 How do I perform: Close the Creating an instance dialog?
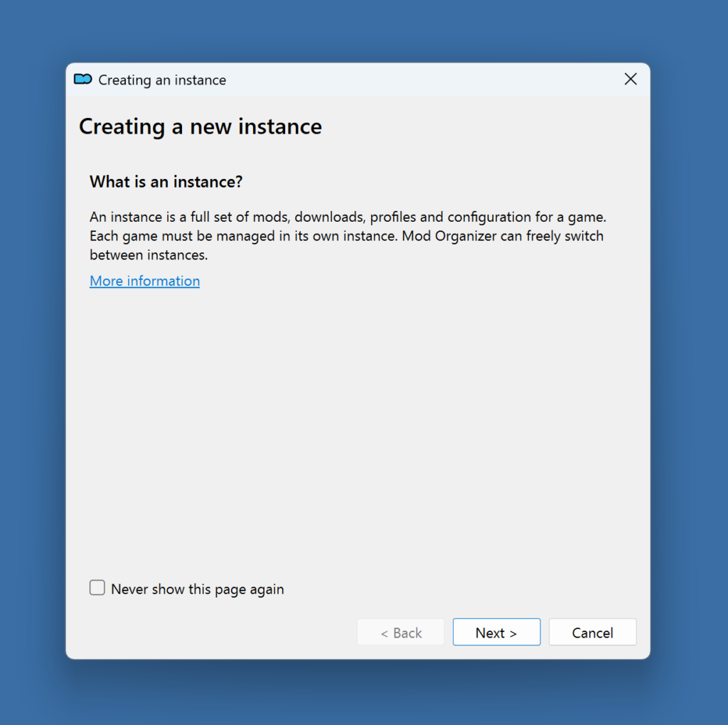(630, 80)
